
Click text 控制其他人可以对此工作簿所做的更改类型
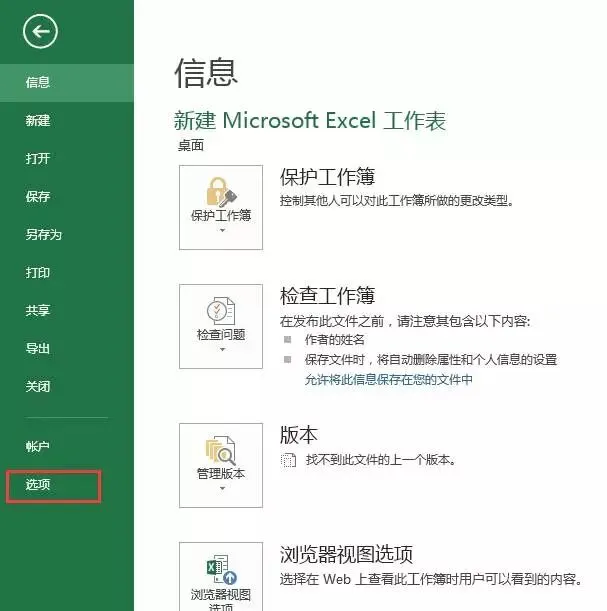(x=397, y=201)
